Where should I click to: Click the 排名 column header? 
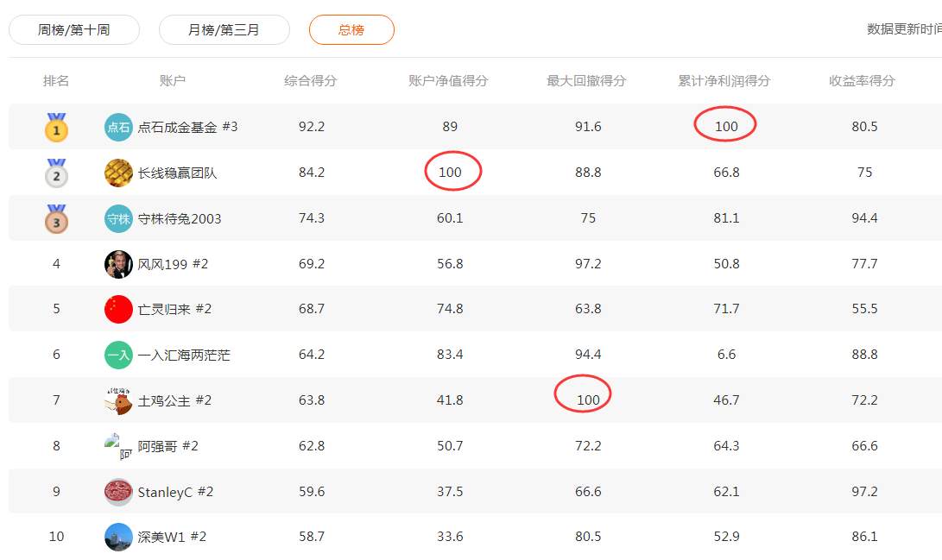[x=56, y=80]
